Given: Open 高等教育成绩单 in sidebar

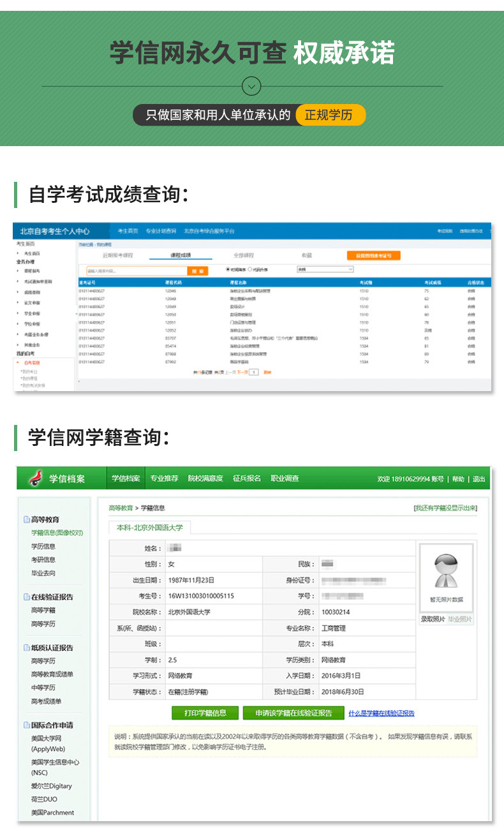Looking at the screenshot, I should 52,674.
